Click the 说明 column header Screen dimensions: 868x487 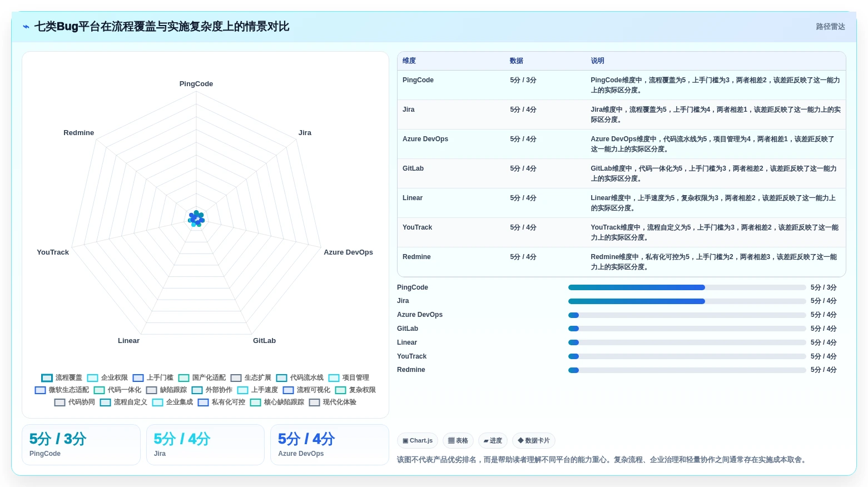(597, 61)
